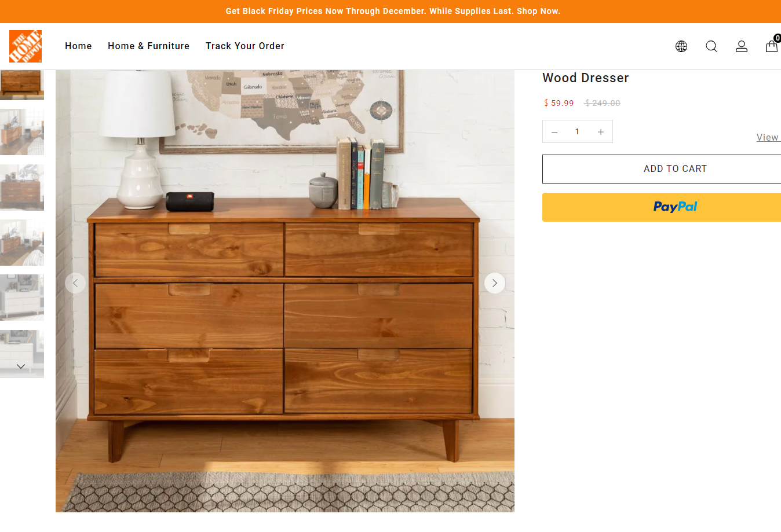Select the white dresser thumbnail
This screenshot has height=532, width=781.
point(22,298)
